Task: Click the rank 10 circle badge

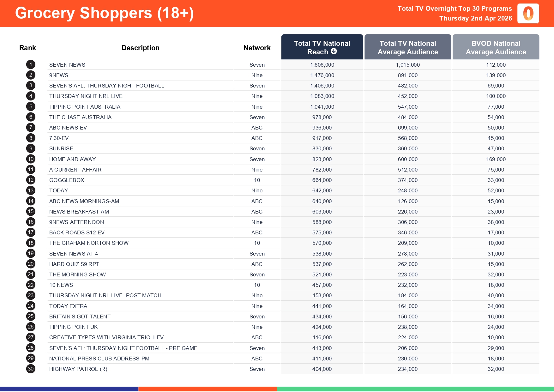Action: point(31,159)
